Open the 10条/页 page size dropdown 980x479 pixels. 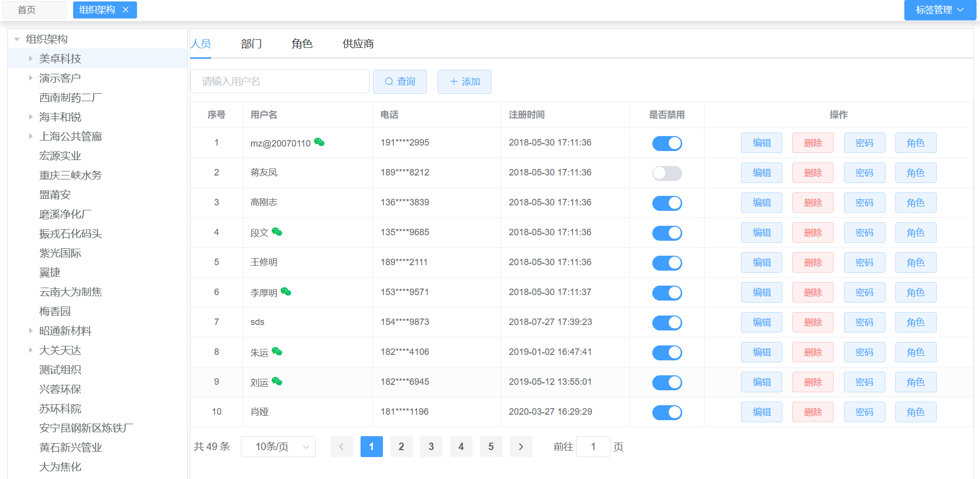pos(278,447)
